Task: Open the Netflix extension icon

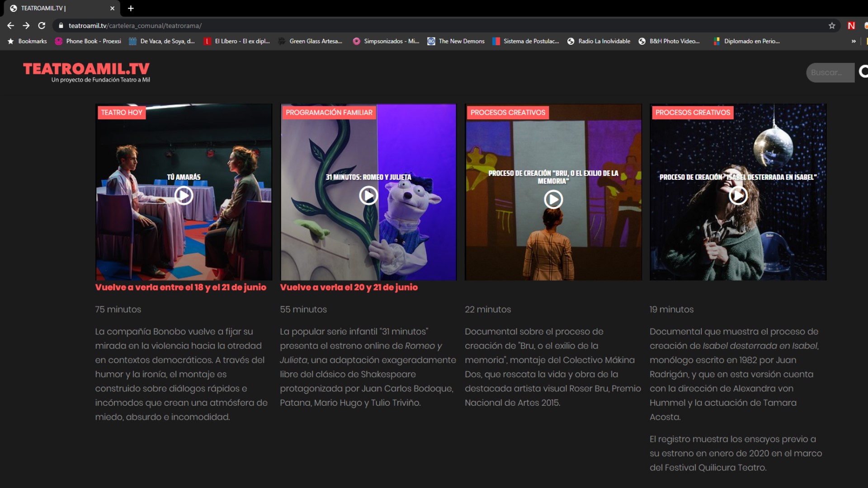Action: [851, 26]
